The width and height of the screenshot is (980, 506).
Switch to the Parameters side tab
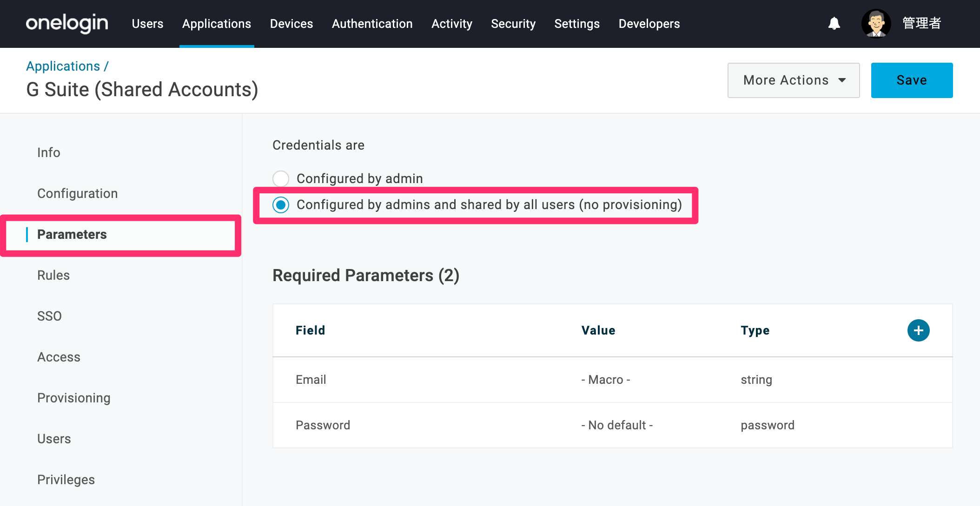(72, 234)
